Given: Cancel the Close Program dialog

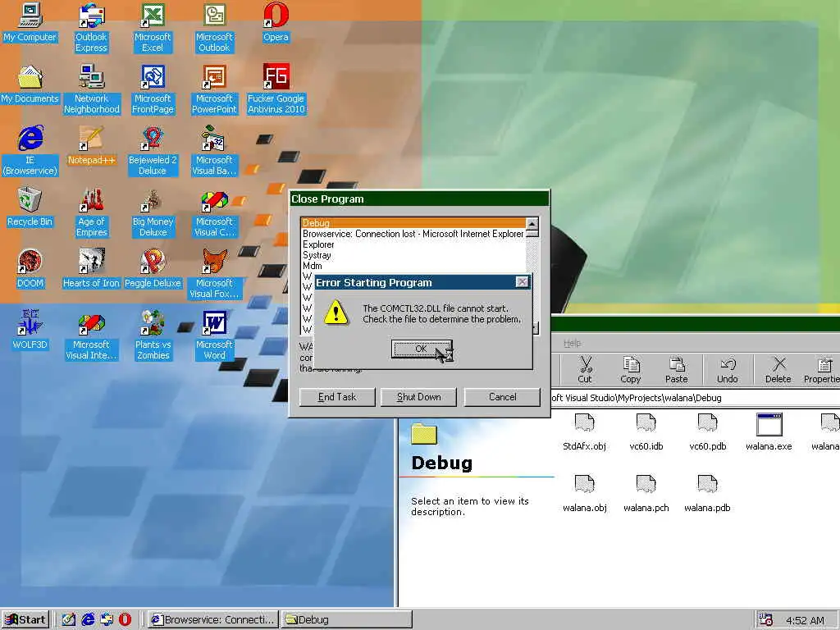Looking at the screenshot, I should coord(503,397).
